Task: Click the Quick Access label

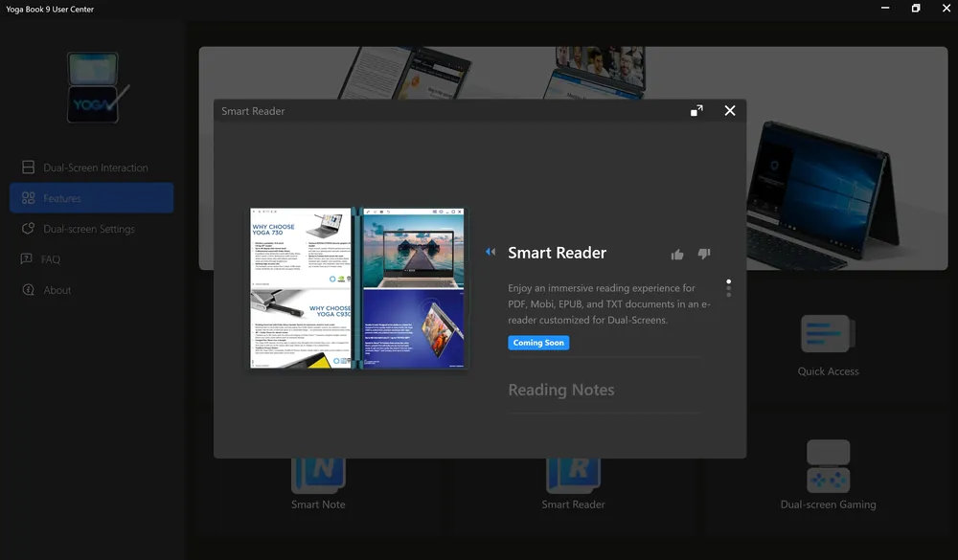Action: coord(828,371)
